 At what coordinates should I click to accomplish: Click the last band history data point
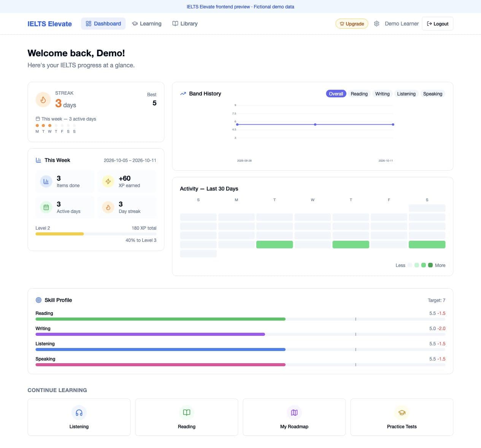click(x=393, y=124)
